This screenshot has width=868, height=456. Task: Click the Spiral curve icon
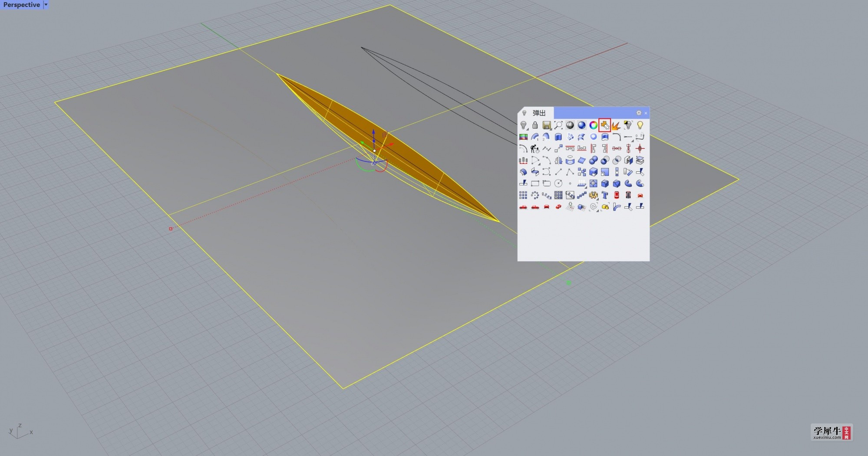[593, 207]
